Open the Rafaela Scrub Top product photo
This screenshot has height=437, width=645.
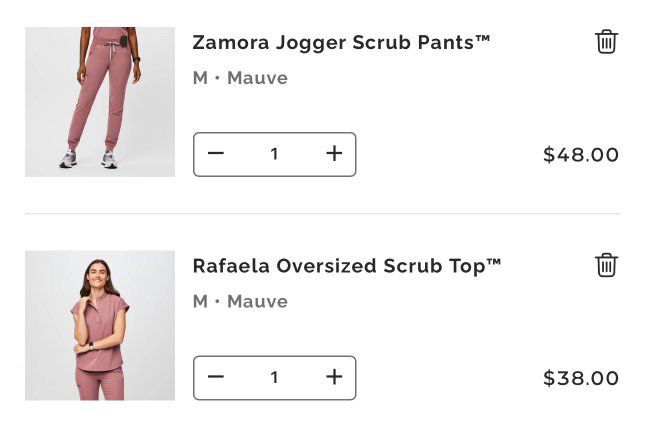100,325
